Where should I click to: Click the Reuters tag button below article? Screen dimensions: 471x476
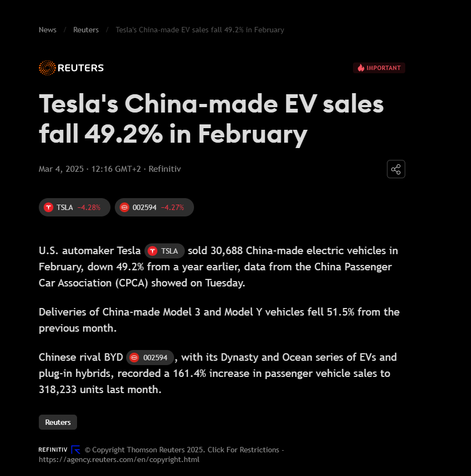coord(58,422)
